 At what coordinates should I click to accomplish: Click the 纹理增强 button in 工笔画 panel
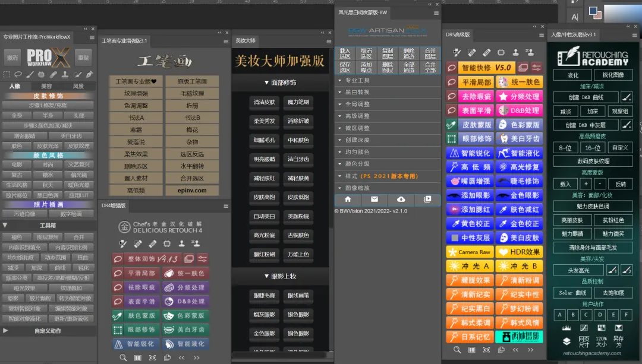[x=136, y=94]
